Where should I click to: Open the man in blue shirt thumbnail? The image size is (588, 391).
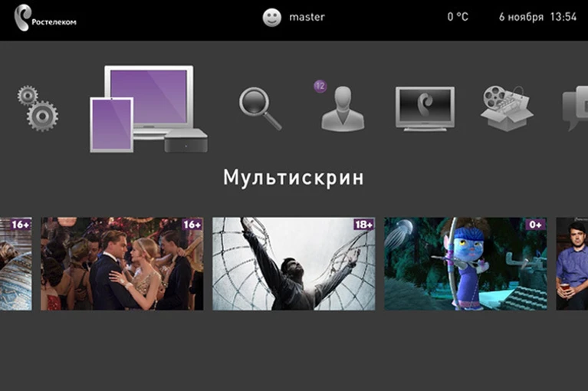572,264
